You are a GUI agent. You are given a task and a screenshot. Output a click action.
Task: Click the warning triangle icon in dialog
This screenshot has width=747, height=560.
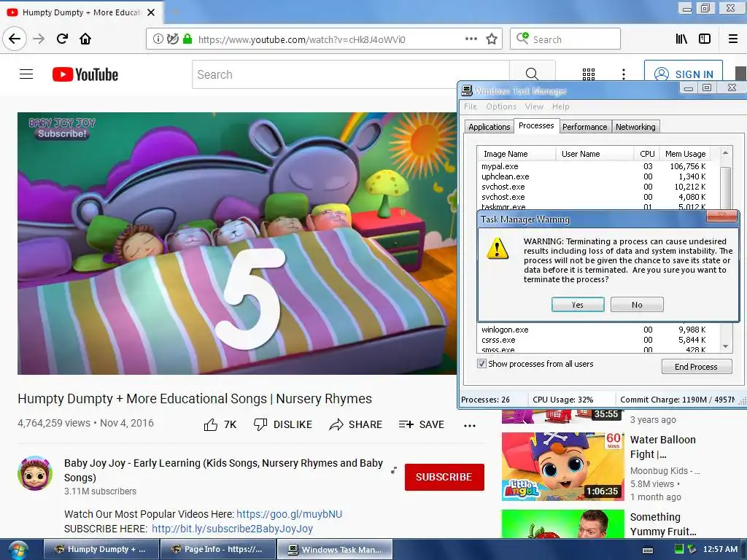[x=498, y=248]
